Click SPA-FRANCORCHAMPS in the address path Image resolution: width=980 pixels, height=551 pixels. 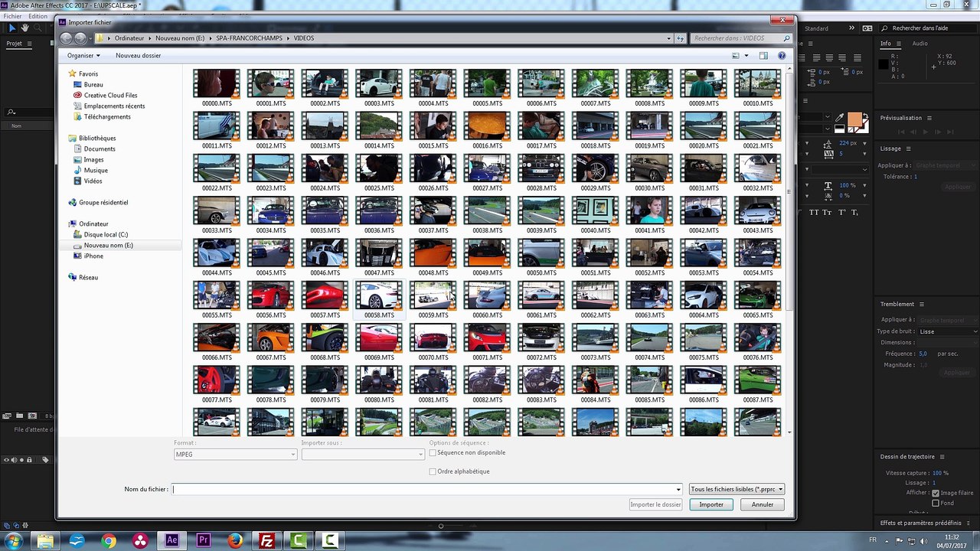tap(250, 38)
